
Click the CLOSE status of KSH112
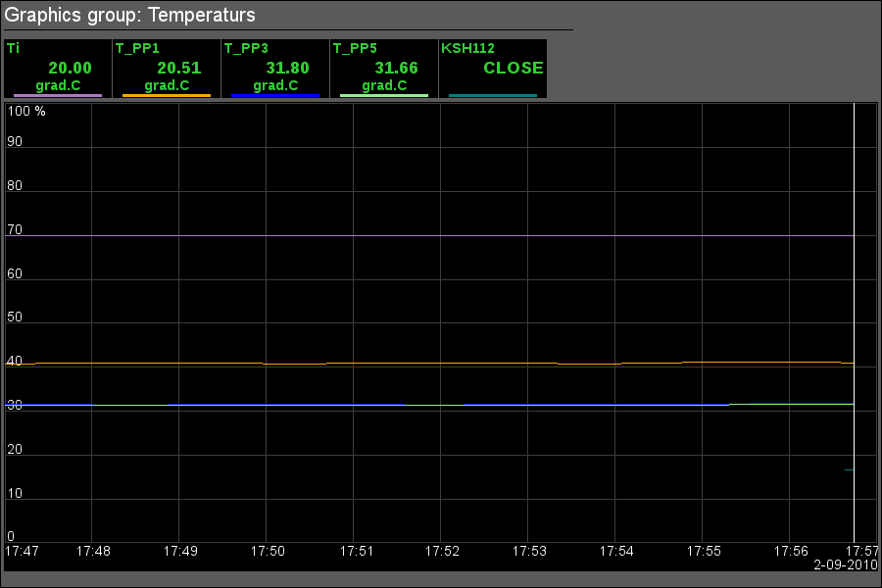click(x=513, y=68)
